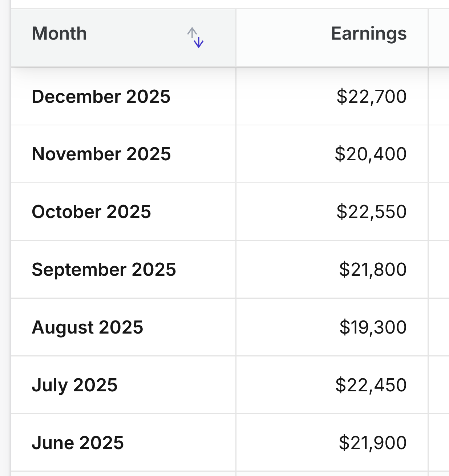449x476 pixels.
Task: Click the October 2025 row label
Action: pyautogui.click(x=91, y=212)
